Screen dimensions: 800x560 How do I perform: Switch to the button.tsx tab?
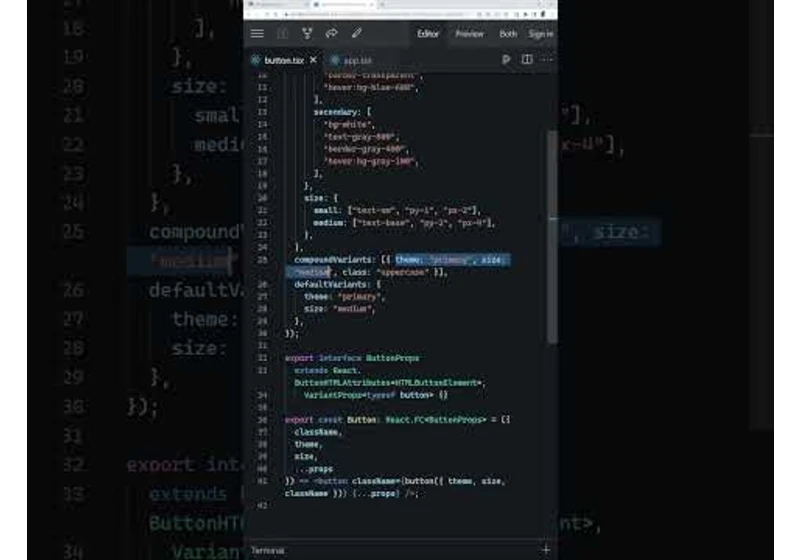pos(284,60)
